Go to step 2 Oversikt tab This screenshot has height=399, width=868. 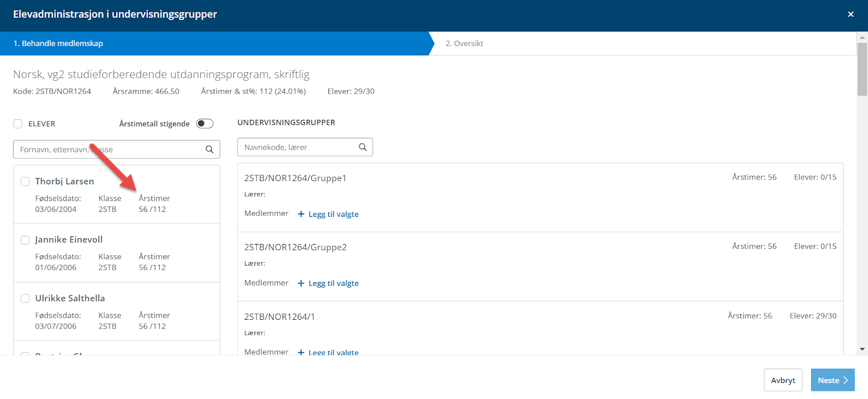point(464,43)
